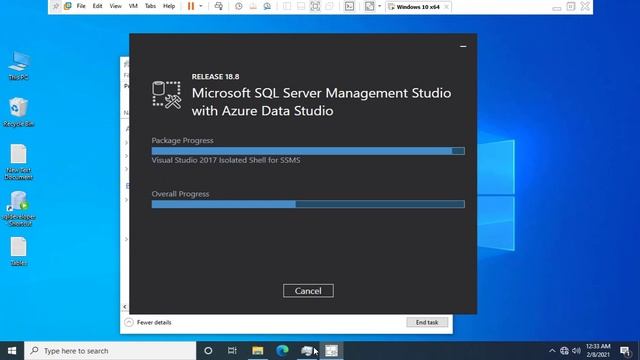Cancel the SSMS installation

(308, 291)
